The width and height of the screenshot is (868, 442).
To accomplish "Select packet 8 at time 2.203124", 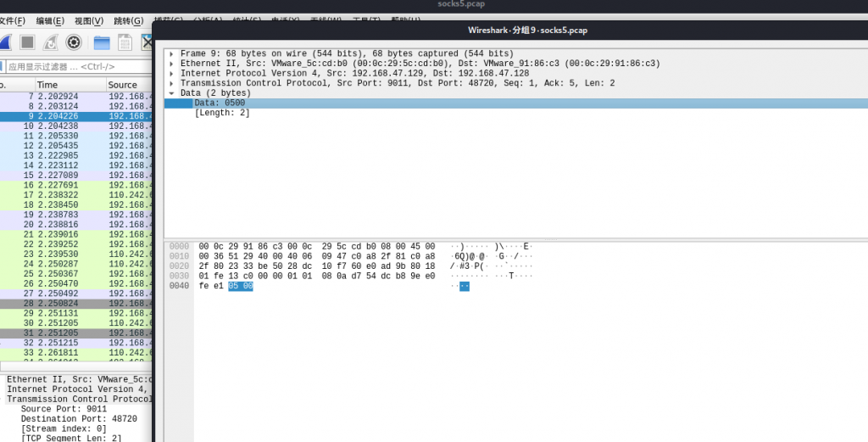I will tap(75, 106).
